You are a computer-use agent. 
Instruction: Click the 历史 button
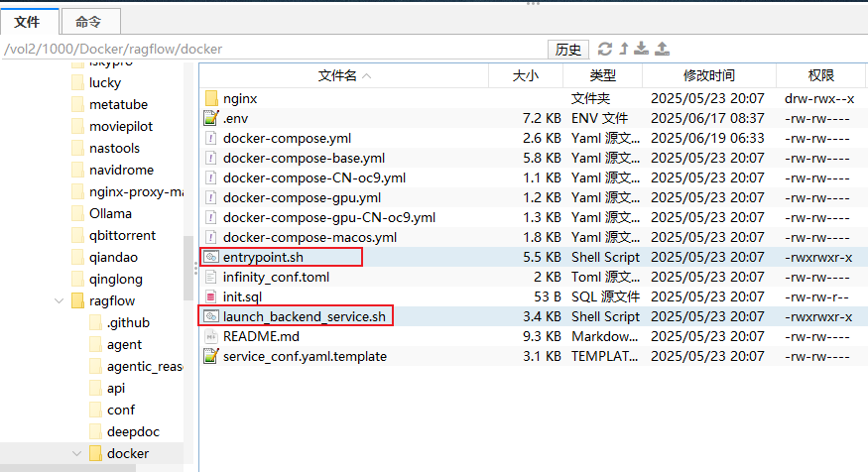[x=568, y=50]
